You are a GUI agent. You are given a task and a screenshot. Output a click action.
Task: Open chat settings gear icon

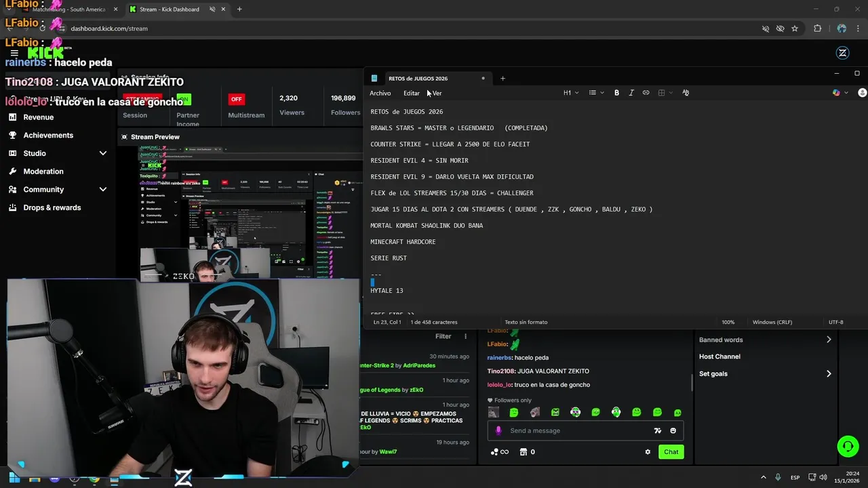point(648,452)
